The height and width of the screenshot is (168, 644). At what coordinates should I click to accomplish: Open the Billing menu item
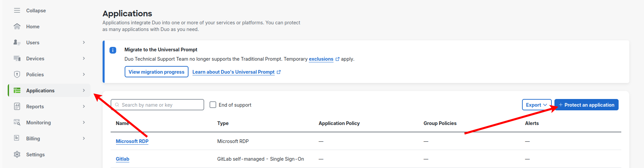(33, 139)
